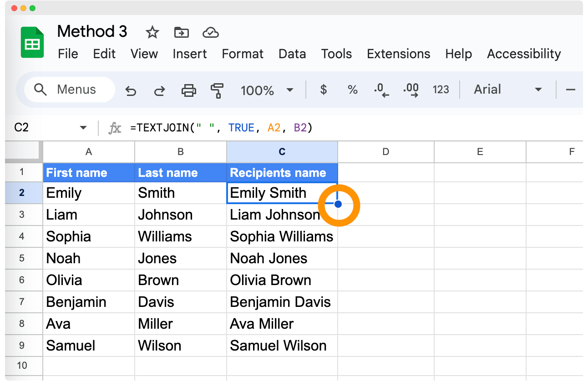Expand the C2 name box dropdown
588x381 pixels.
coord(83,128)
